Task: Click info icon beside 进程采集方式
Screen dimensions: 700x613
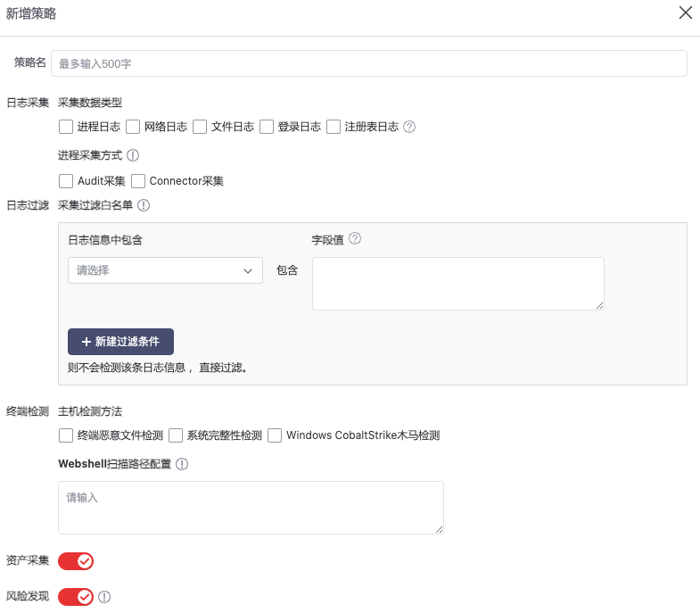Action: tap(133, 155)
